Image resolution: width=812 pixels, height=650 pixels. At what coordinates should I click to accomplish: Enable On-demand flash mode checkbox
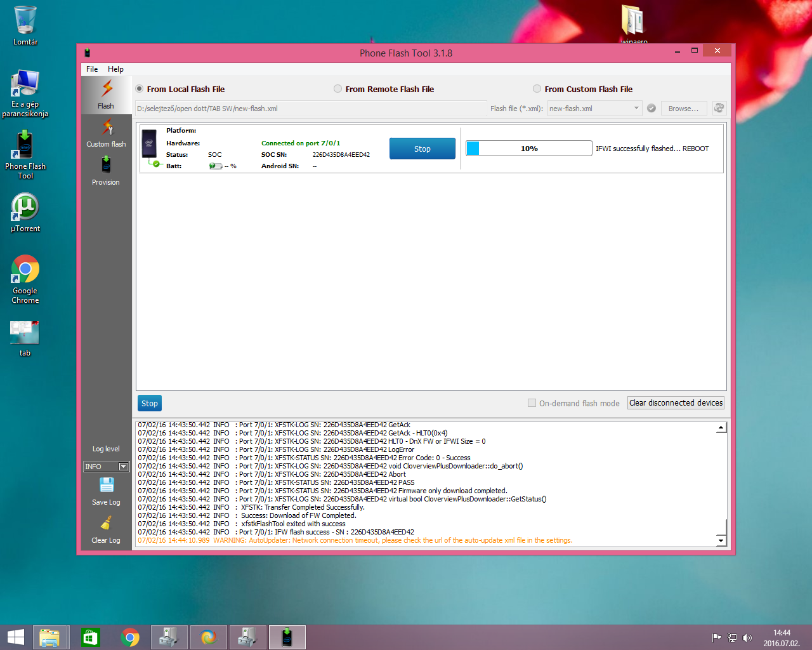coord(532,403)
